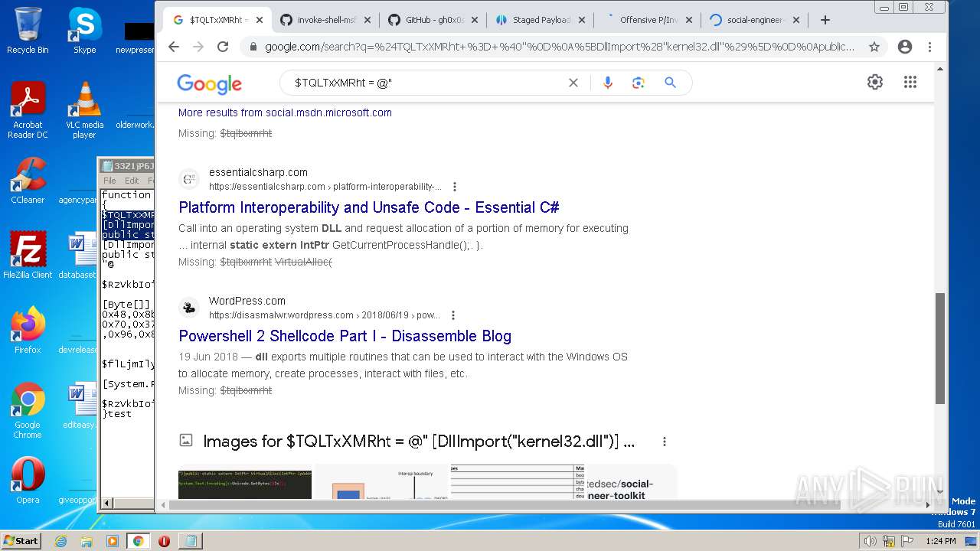
Task: Click the page's vertical scrollbar thumb
Action: click(x=940, y=348)
